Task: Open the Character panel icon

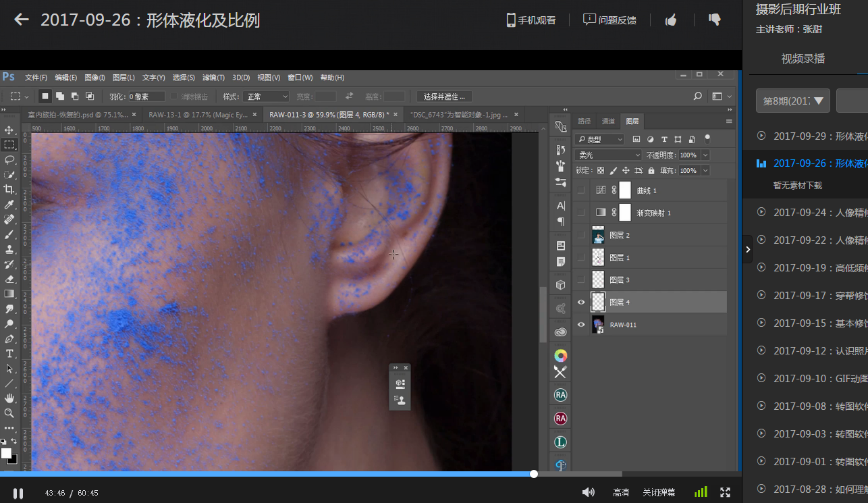Action: point(560,205)
